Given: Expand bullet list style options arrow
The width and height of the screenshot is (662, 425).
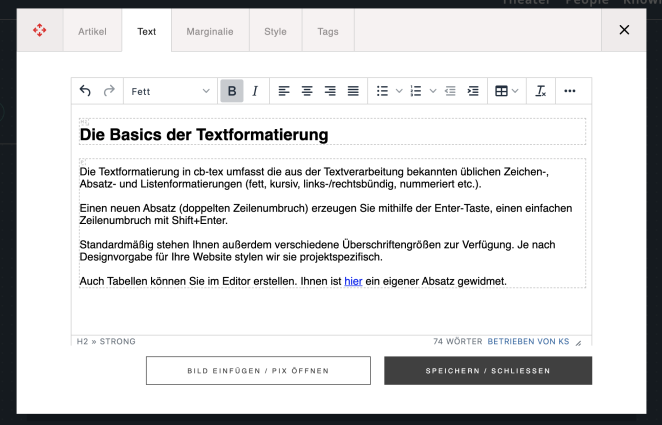Looking at the screenshot, I should coord(398,91).
